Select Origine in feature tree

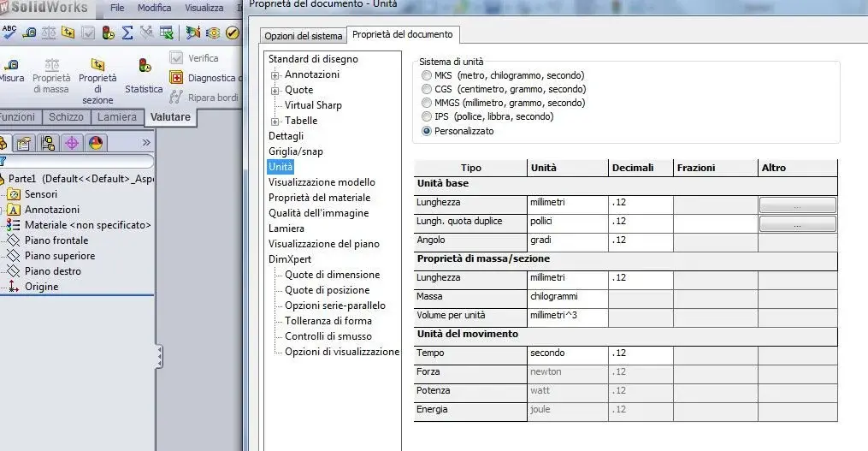42,287
